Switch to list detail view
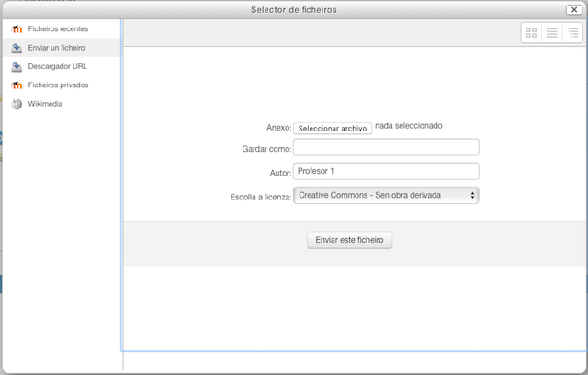 click(x=551, y=32)
